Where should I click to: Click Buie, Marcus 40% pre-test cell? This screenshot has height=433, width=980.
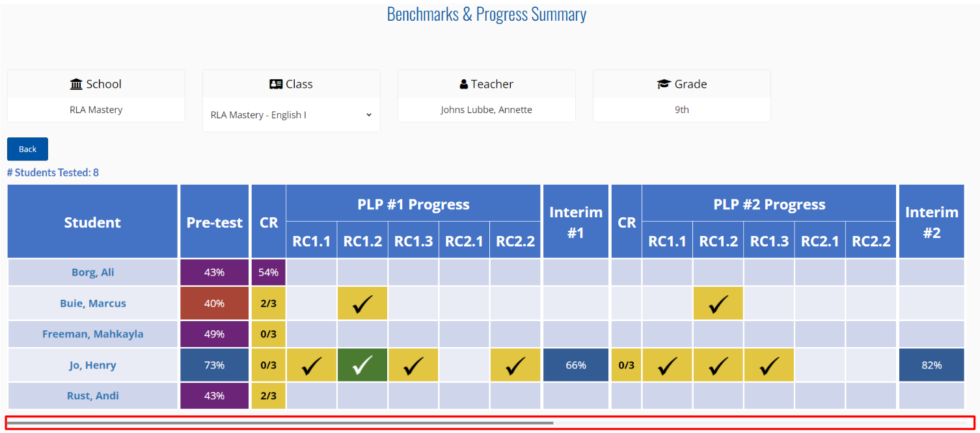(x=215, y=304)
